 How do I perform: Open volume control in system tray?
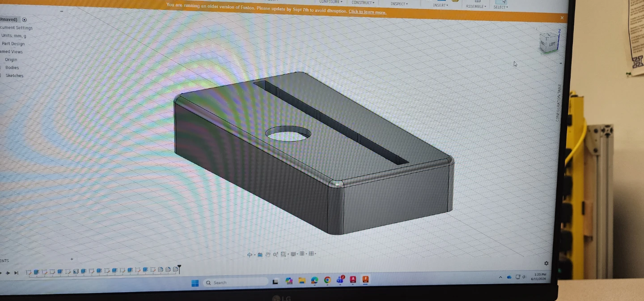tap(524, 277)
